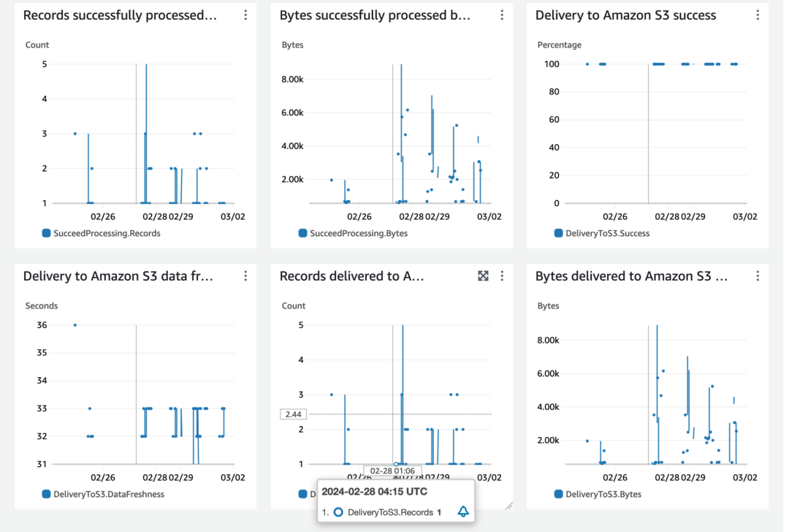Select DeliveryToS3.Records entry in the tooltip
The image size is (789, 532).
click(392, 512)
